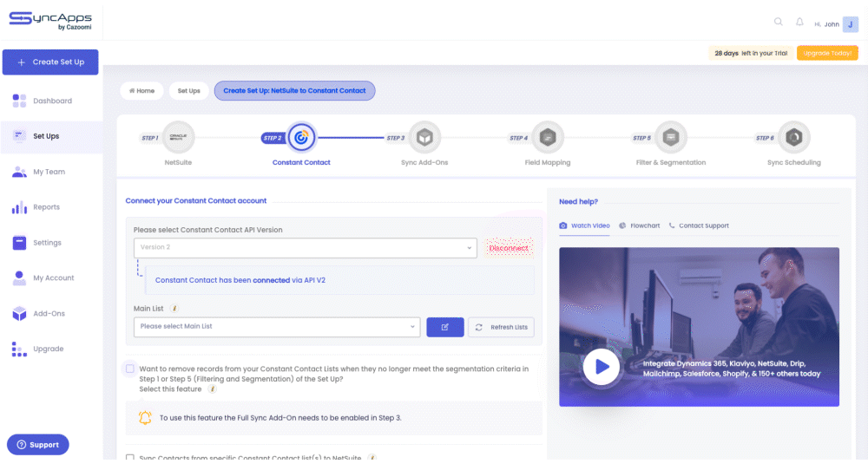Check the remove records from Constant Contact Lists box
Viewport: 868px width, 470px height.
pyautogui.click(x=129, y=369)
